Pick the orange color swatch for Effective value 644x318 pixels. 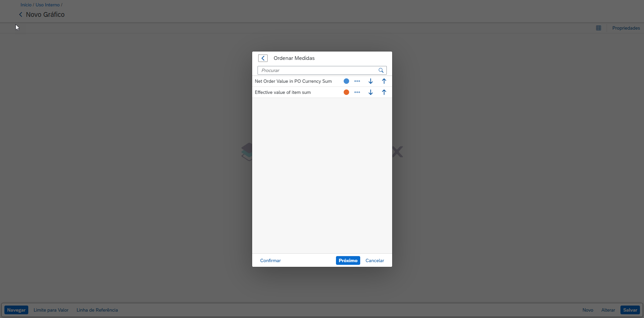click(x=346, y=92)
